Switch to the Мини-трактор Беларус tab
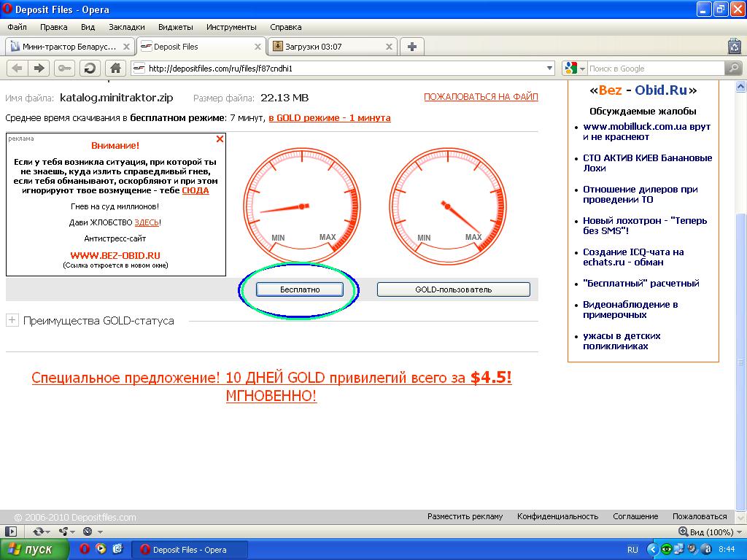 (70, 47)
